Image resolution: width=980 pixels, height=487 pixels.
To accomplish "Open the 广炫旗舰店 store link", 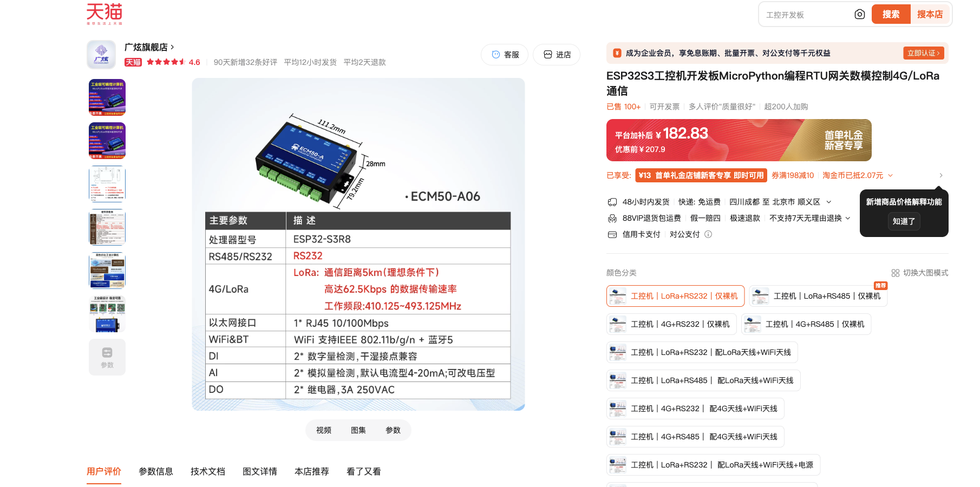I will (x=149, y=47).
